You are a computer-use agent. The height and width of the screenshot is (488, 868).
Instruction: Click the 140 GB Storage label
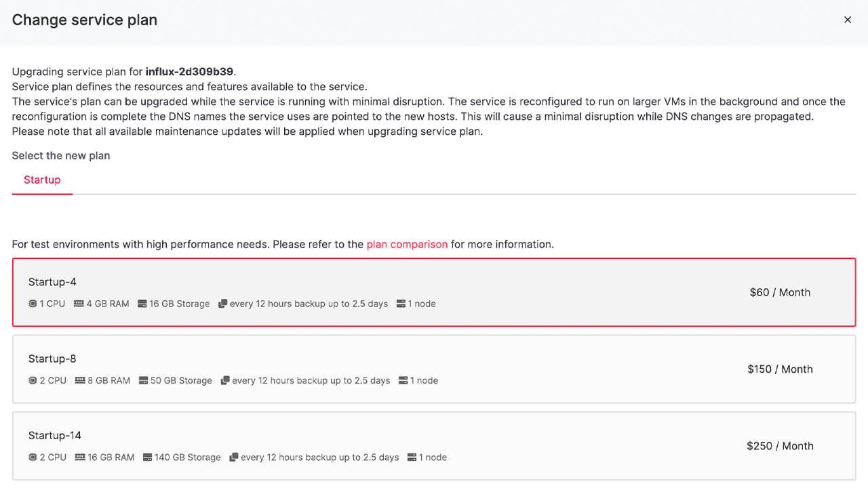coord(188,457)
